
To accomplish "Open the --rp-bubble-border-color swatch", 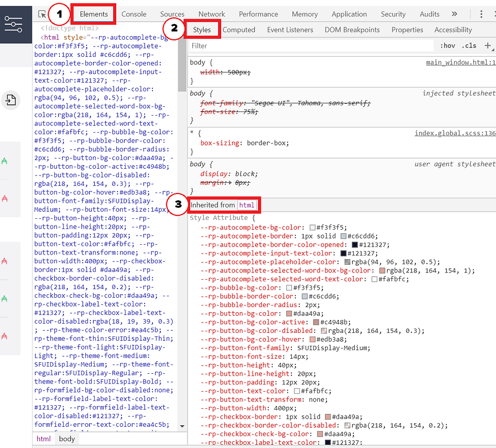I will click(305, 296).
